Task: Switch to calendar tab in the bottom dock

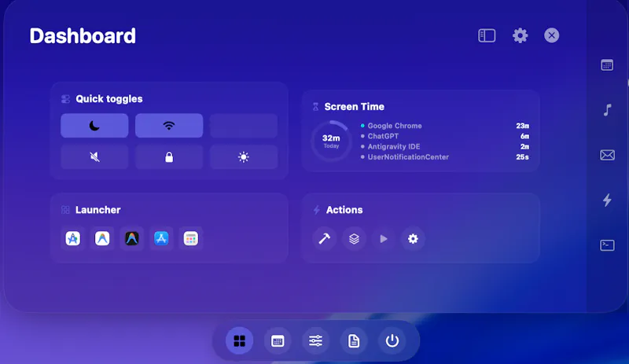Action: click(x=278, y=340)
